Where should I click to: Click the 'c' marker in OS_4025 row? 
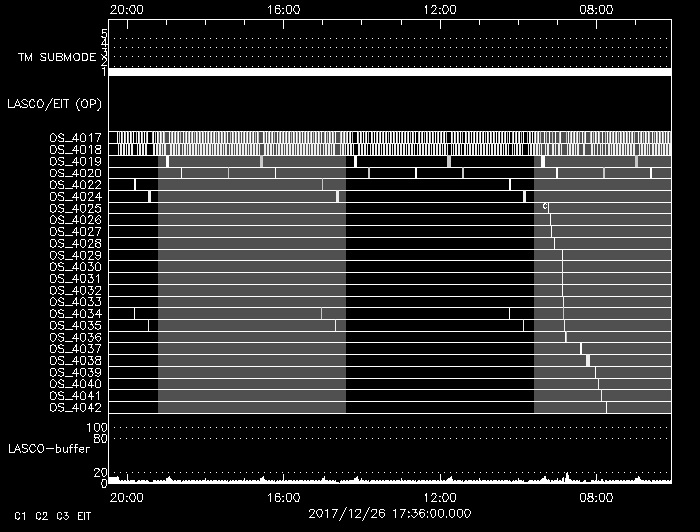[x=545, y=206]
